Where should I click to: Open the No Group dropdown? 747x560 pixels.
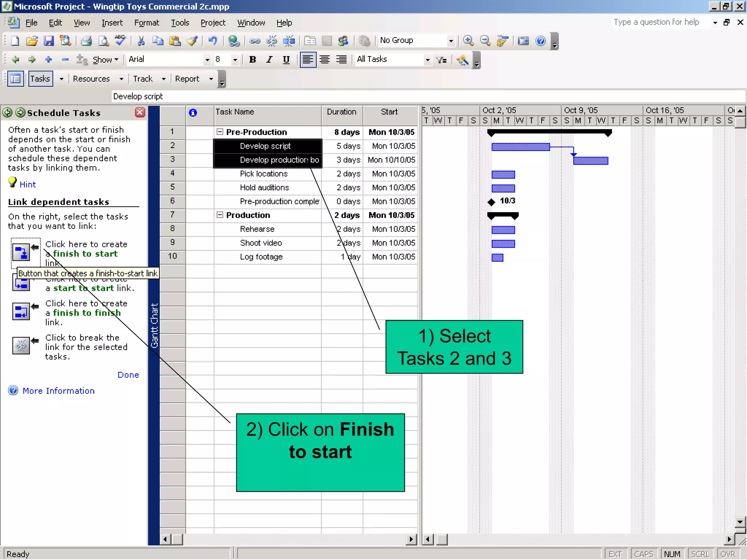click(451, 41)
